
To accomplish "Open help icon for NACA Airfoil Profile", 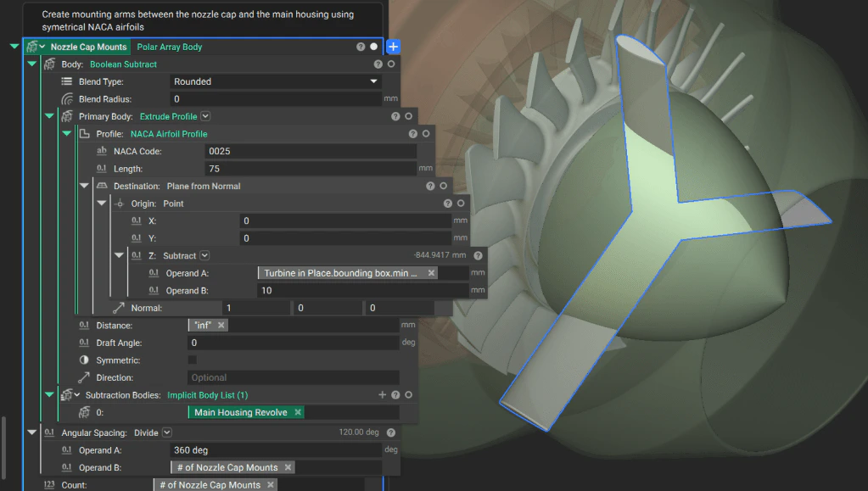I will tap(413, 133).
